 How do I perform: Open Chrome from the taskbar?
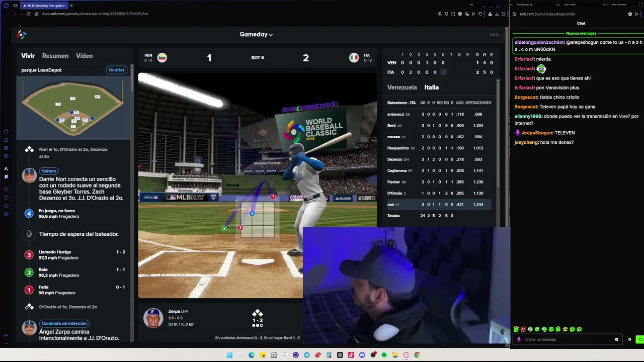417,355
